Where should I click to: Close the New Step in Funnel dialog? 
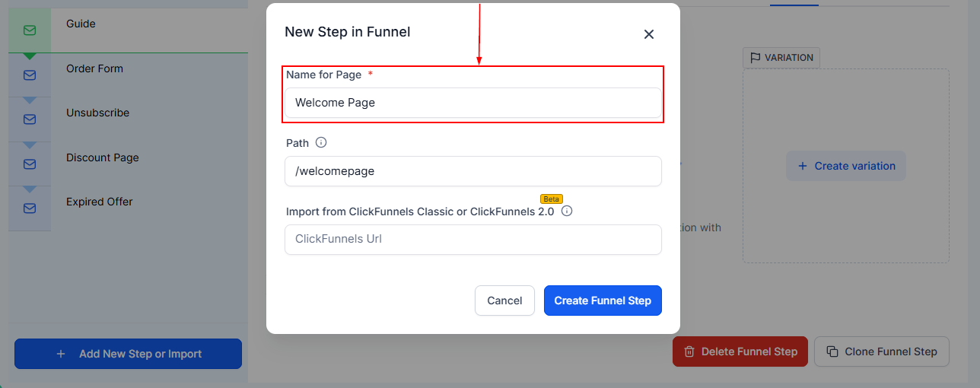click(649, 34)
